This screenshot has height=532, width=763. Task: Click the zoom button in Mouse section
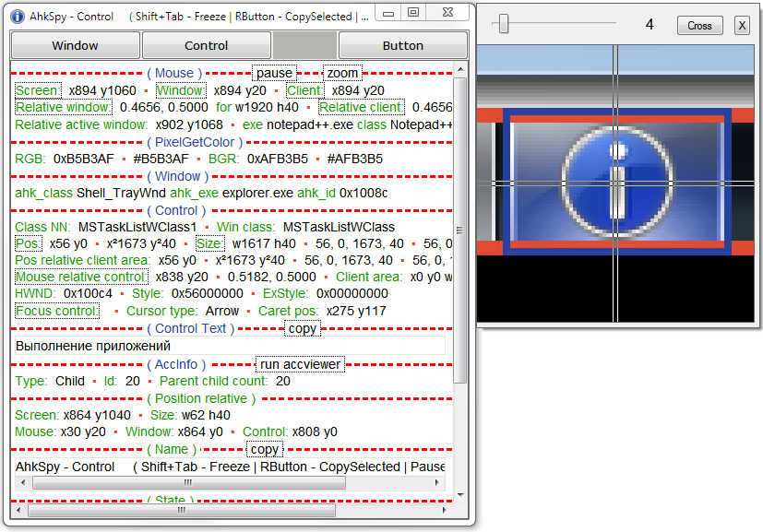click(x=342, y=73)
